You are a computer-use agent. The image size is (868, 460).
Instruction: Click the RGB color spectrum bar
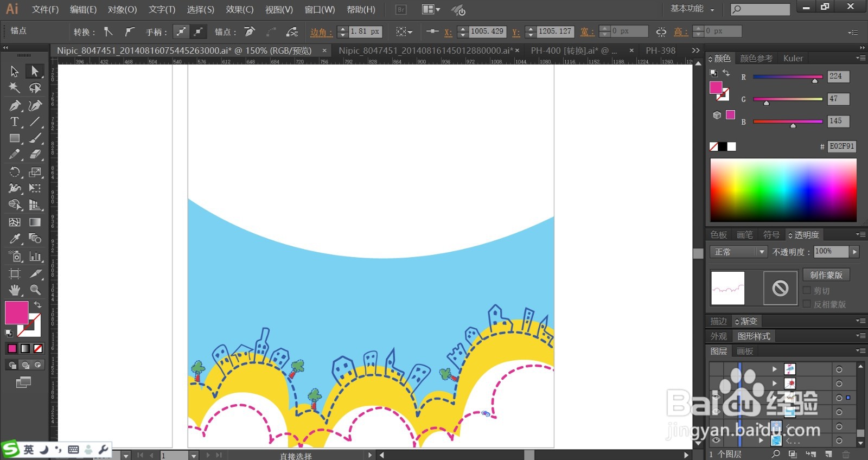[783, 190]
